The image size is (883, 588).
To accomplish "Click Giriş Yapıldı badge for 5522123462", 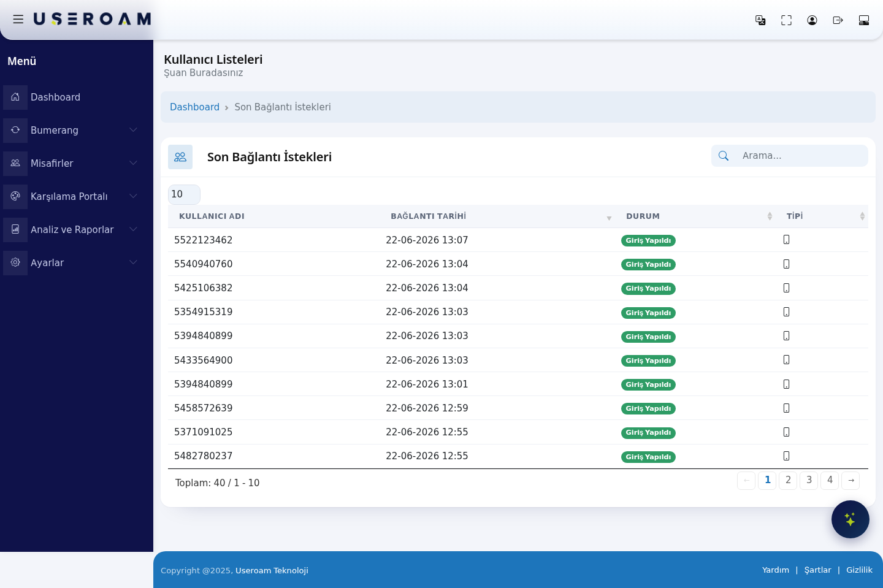I will point(648,240).
